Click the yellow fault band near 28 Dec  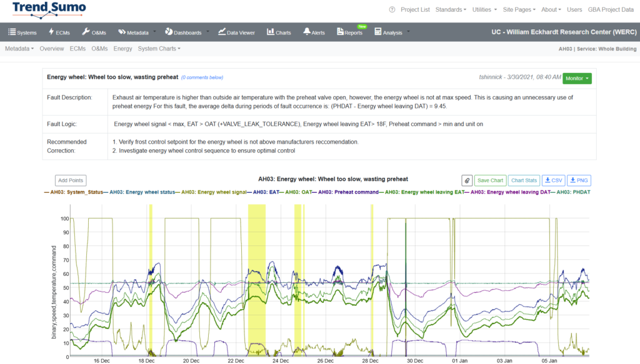[372, 280]
